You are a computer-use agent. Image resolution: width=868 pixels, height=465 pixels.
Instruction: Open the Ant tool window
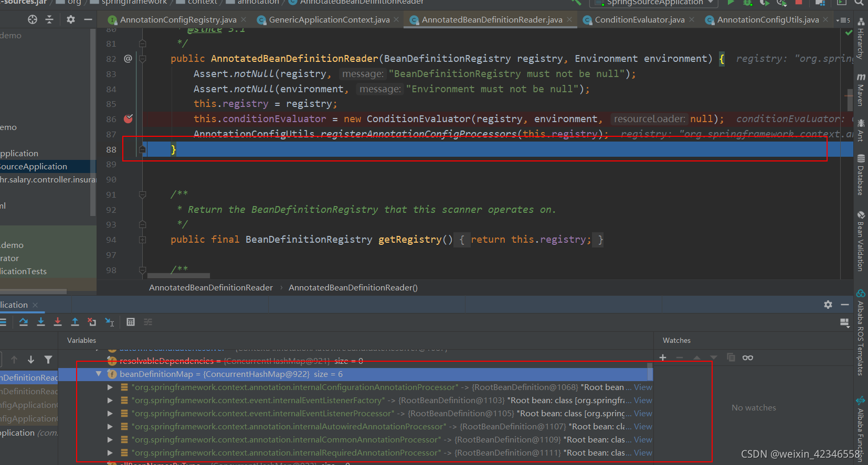pos(861,130)
